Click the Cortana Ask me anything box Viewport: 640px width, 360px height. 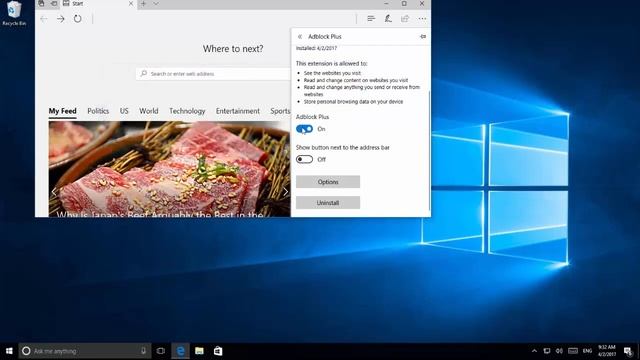[x=85, y=351]
